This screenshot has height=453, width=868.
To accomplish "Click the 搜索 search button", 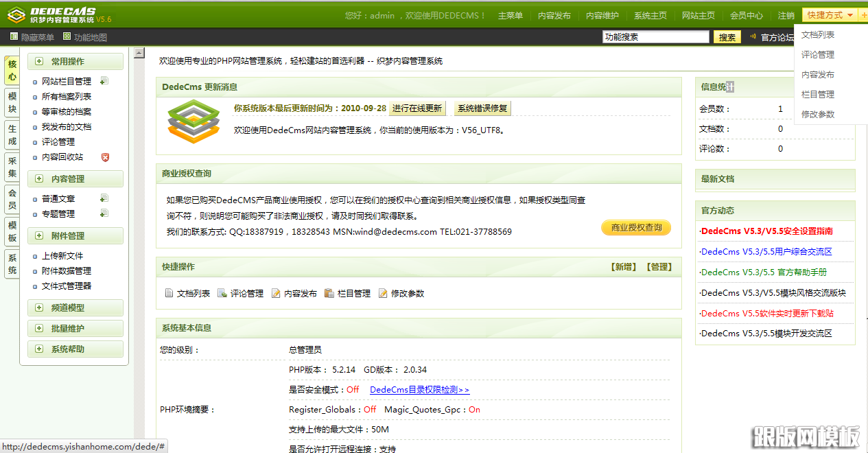I will [x=727, y=37].
